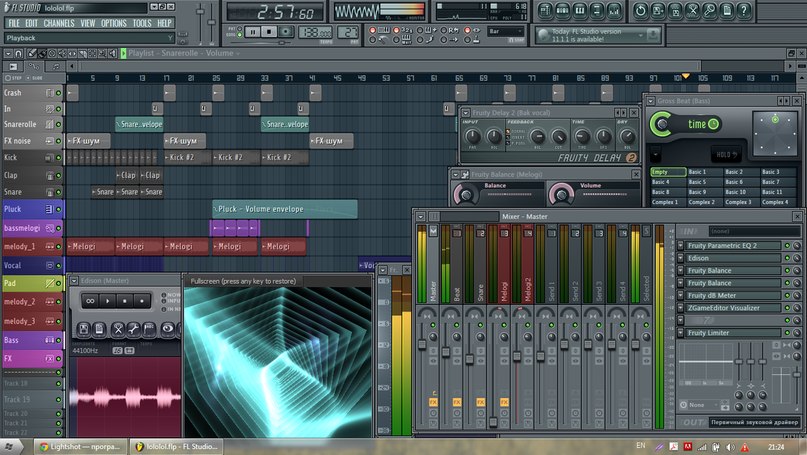
Task: Open the FILE menu
Action: 14,23
